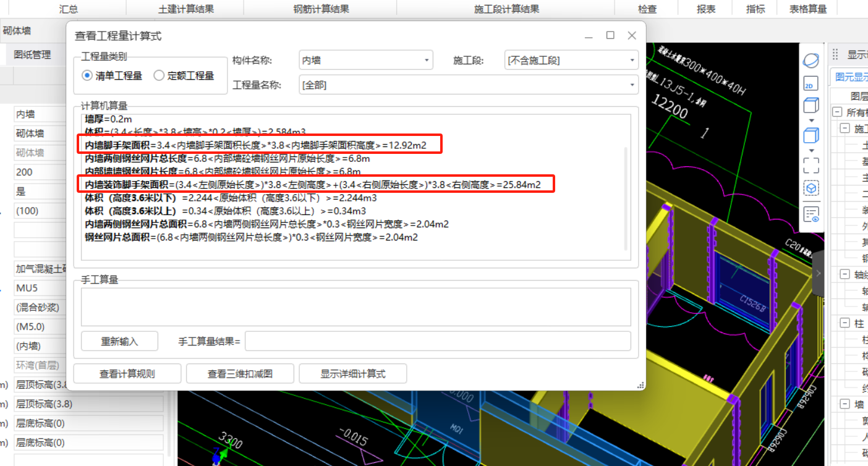
Task: Click the 环湾(首层) property value
Action: [x=40, y=365]
